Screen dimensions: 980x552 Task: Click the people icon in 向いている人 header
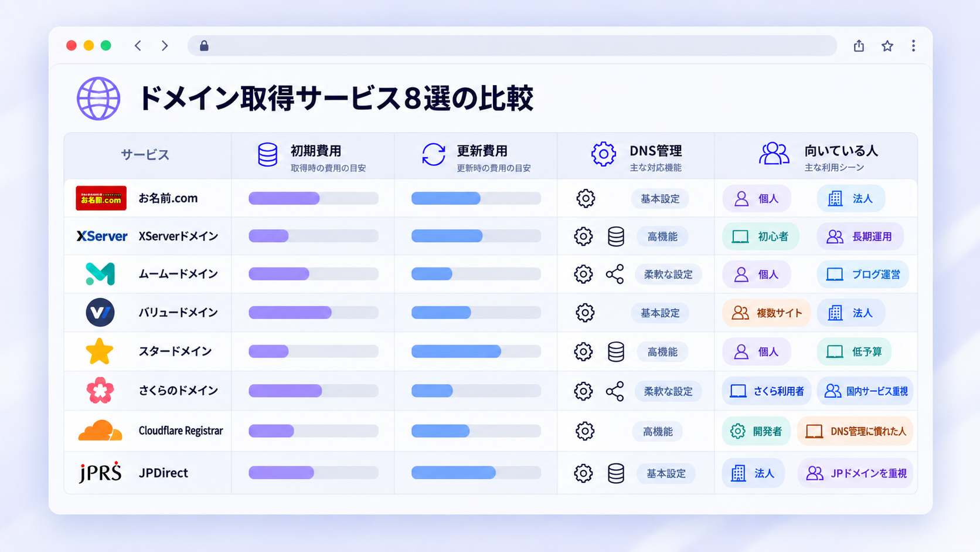point(774,154)
